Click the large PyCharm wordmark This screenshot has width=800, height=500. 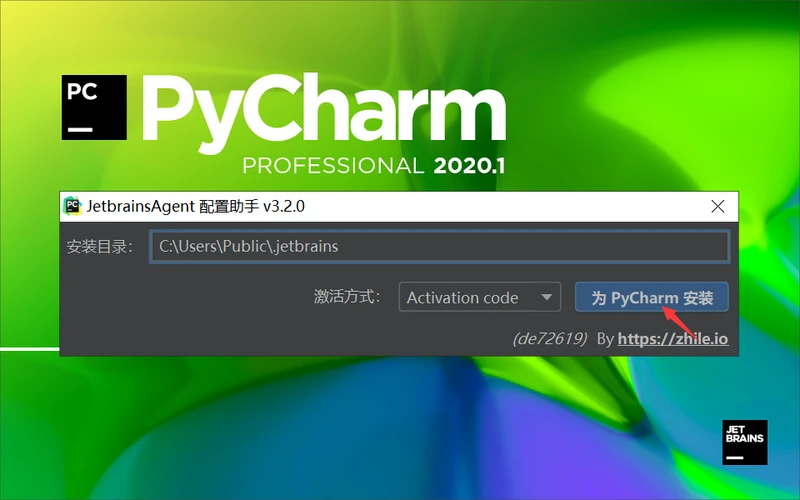(324, 108)
